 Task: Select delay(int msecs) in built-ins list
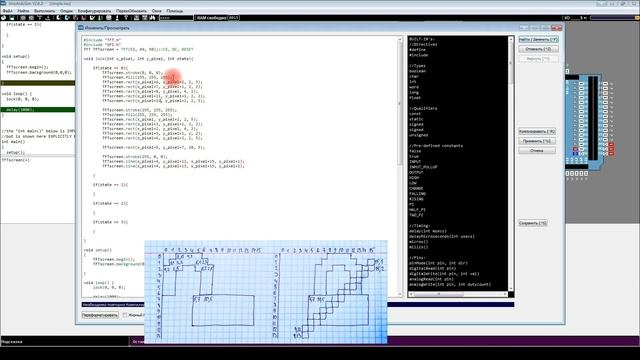pyautogui.click(x=428, y=231)
